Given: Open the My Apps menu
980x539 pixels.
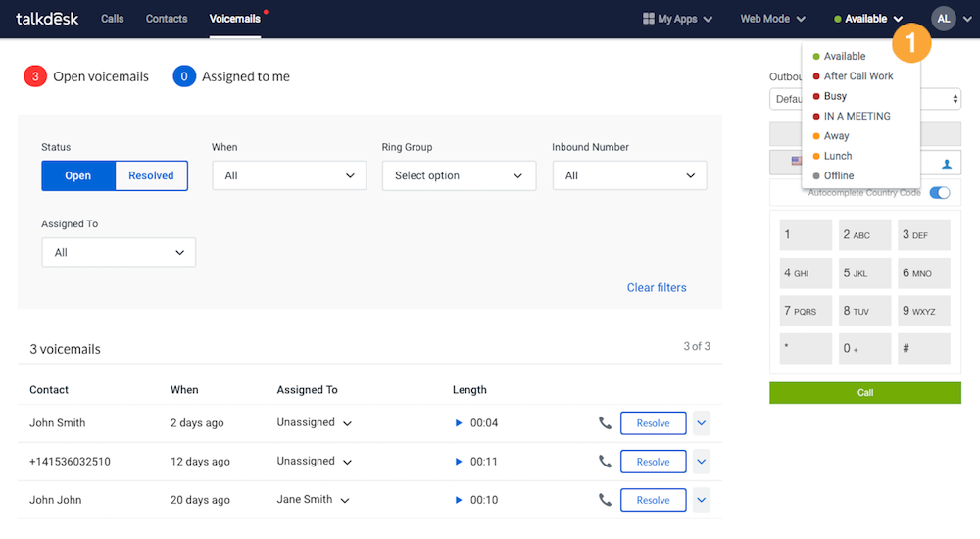Looking at the screenshot, I should [x=677, y=19].
